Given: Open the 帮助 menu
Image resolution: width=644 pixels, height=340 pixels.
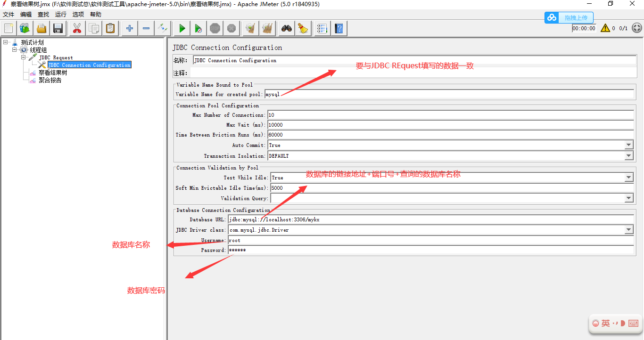Looking at the screenshot, I should coord(96,15).
